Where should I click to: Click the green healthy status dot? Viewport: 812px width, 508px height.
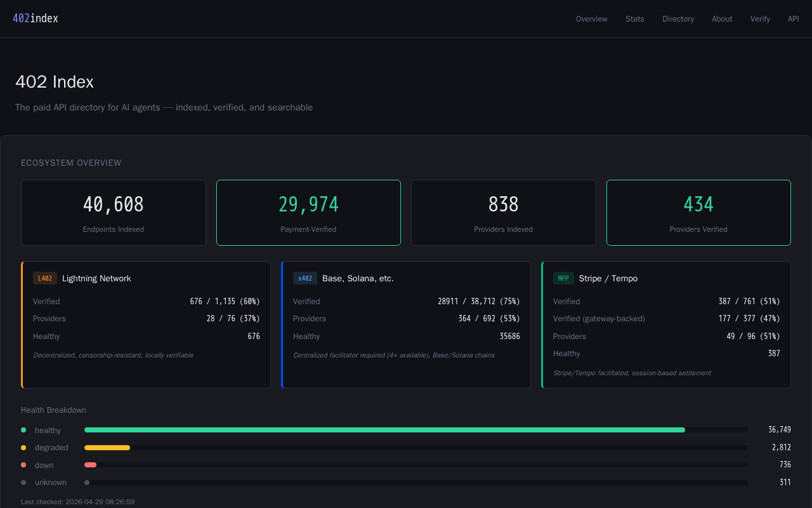point(23,430)
